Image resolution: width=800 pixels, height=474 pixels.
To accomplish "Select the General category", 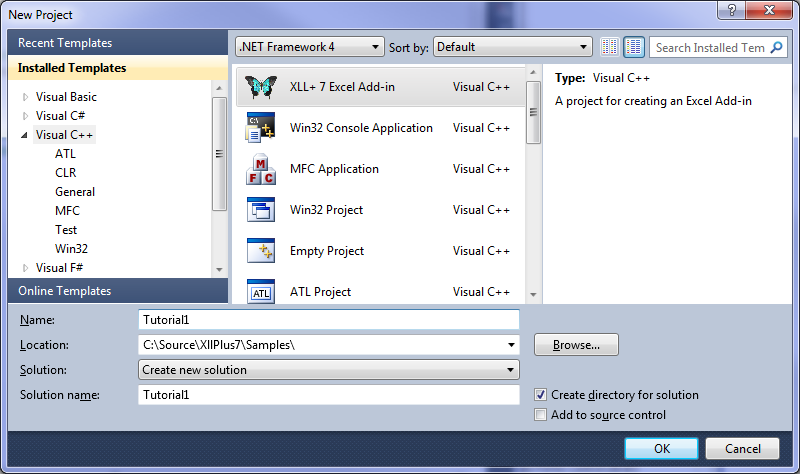I will (75, 192).
